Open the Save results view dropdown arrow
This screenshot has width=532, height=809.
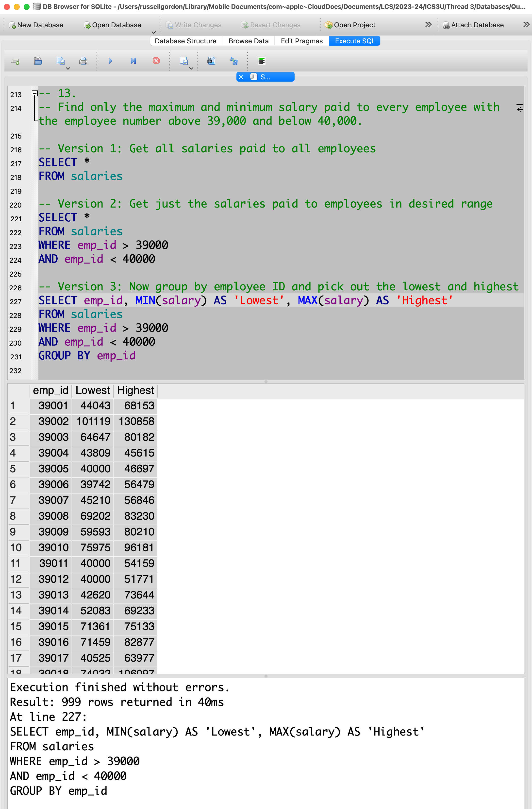[x=191, y=68]
